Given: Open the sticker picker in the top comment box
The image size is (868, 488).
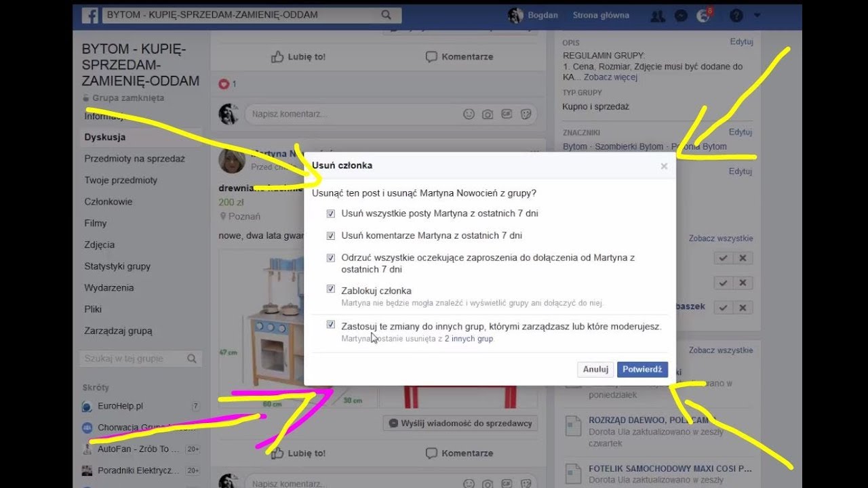Looking at the screenshot, I should pos(525,115).
